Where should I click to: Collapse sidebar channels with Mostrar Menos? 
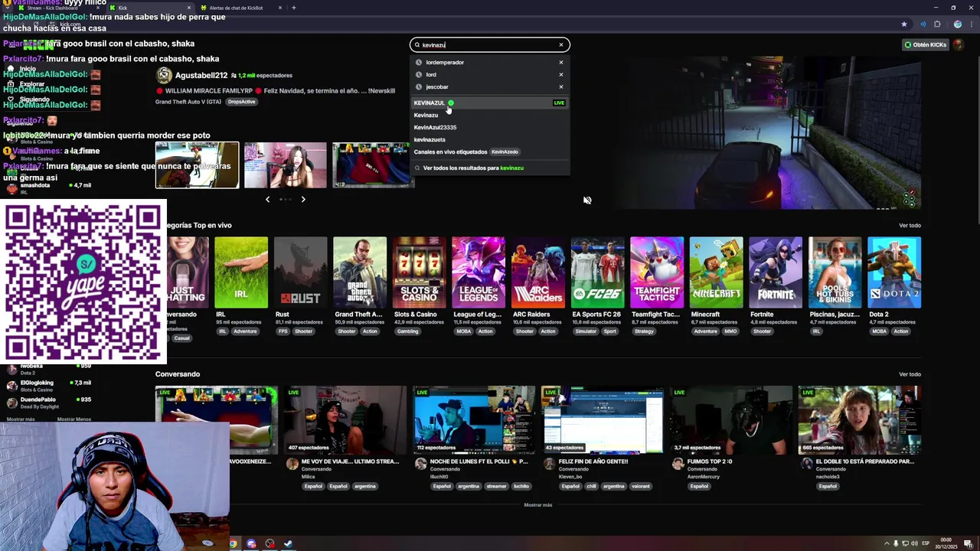tap(73, 419)
